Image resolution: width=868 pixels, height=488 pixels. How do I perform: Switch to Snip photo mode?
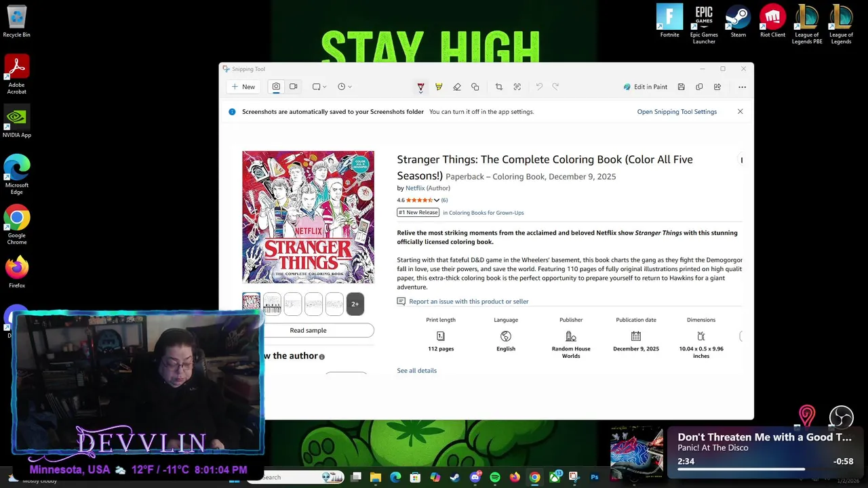276,87
